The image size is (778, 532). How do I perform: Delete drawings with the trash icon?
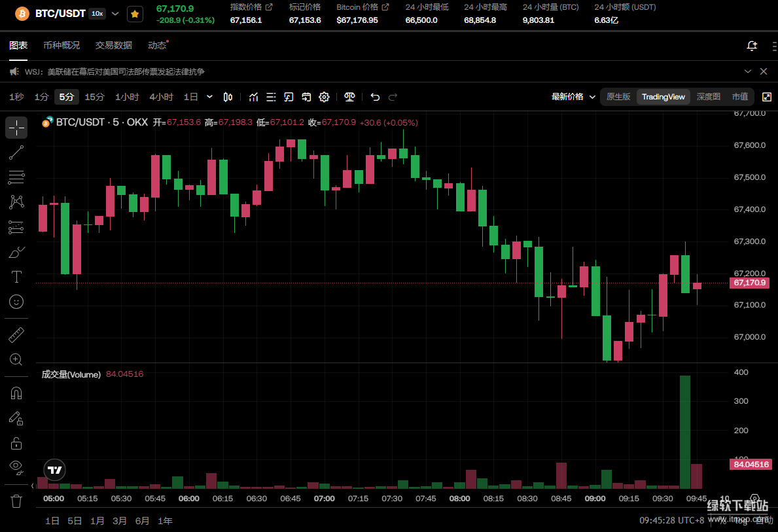16,501
